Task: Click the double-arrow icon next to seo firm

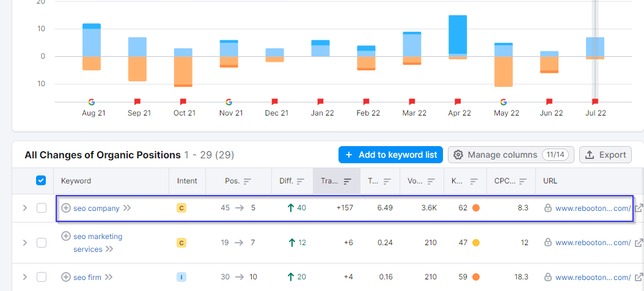Action: [x=109, y=278]
